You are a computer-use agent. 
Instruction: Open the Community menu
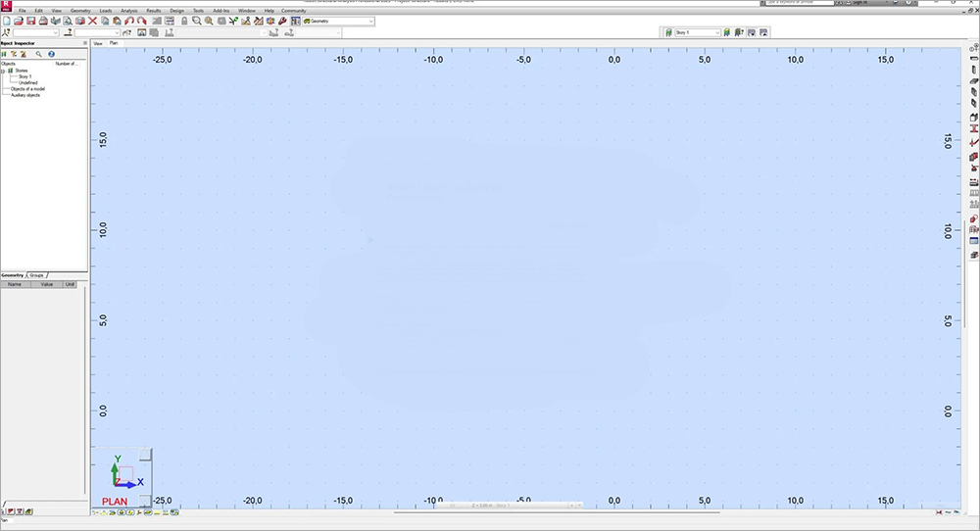pos(294,11)
